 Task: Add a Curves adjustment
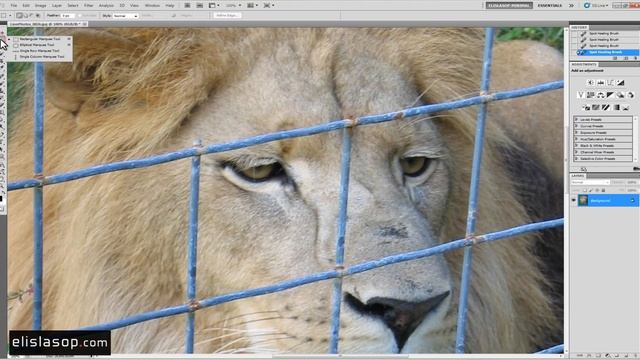pos(610,83)
